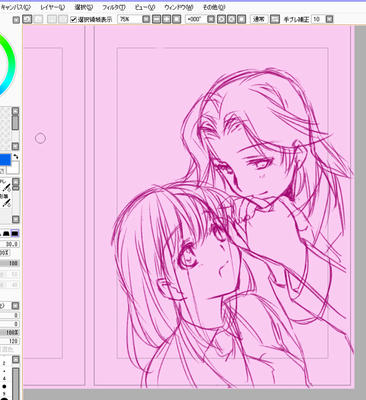The image size is (366, 400).
Task: Click the rotate-clockwise view button
Action: coord(231,19)
